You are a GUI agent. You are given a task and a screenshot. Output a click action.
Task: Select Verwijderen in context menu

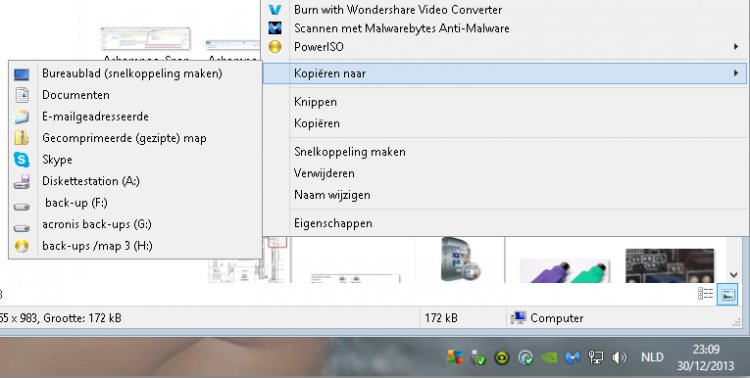click(324, 173)
